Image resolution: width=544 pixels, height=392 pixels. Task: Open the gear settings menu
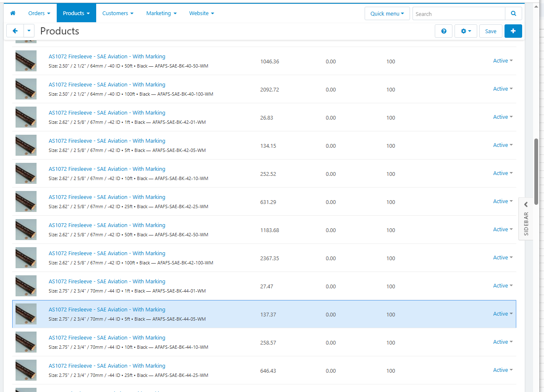[x=465, y=31]
